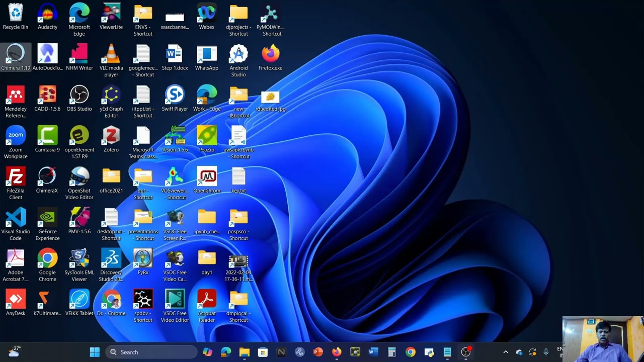Open the office2021 folder
Viewport: 644px width, 362px height.
[x=111, y=180]
